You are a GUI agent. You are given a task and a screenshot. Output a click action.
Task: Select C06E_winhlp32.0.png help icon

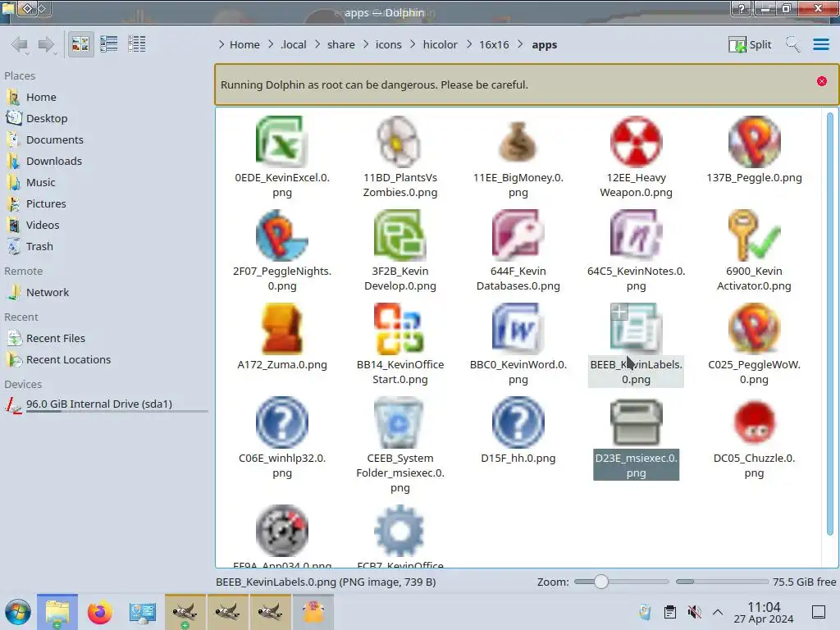tap(282, 422)
